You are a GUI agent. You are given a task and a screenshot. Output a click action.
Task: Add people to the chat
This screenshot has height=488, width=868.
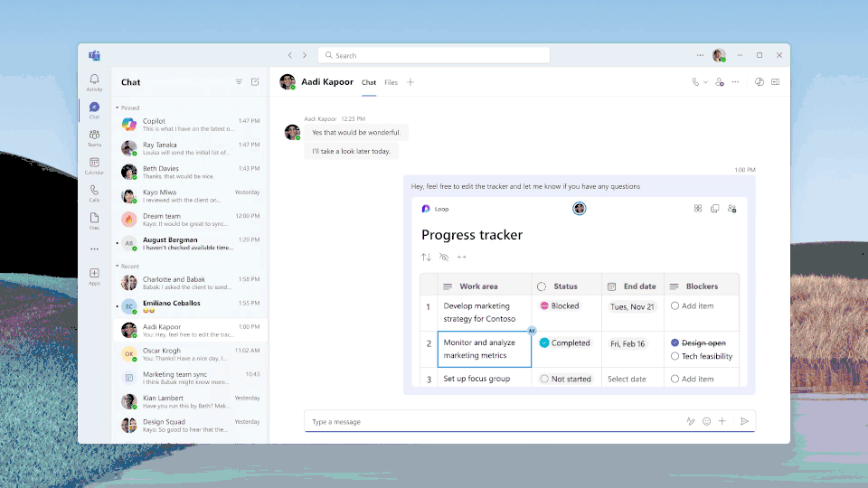pos(719,82)
